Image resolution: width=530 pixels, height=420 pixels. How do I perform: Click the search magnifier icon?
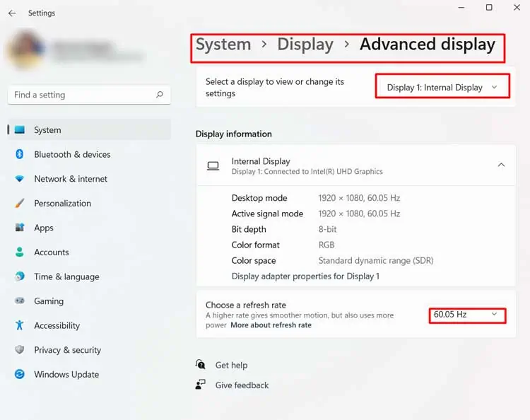click(x=160, y=95)
